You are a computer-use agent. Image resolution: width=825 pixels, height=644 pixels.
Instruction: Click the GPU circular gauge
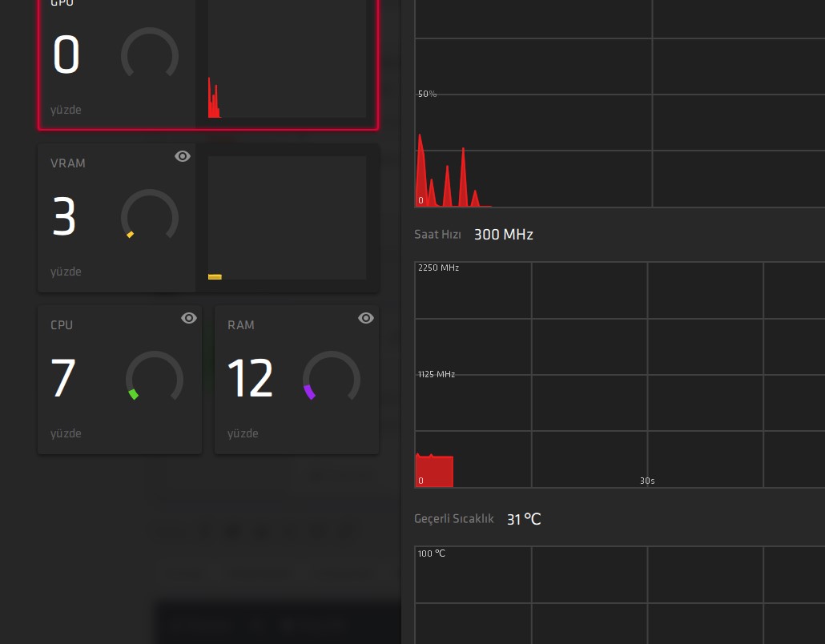tap(150, 53)
